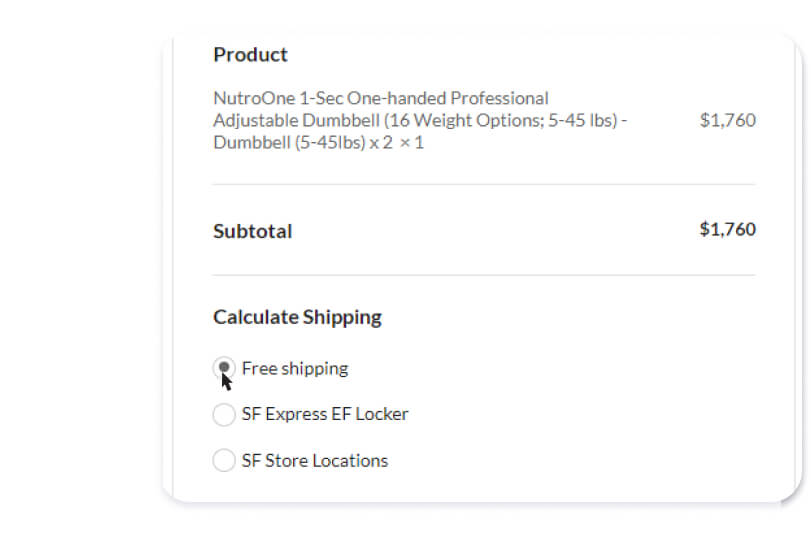The image size is (811, 534).
Task: Click the Calculate Shipping heading
Action: click(297, 317)
